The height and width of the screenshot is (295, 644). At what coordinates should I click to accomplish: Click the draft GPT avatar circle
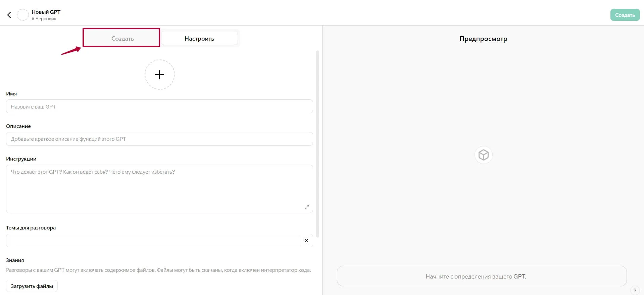coord(23,15)
